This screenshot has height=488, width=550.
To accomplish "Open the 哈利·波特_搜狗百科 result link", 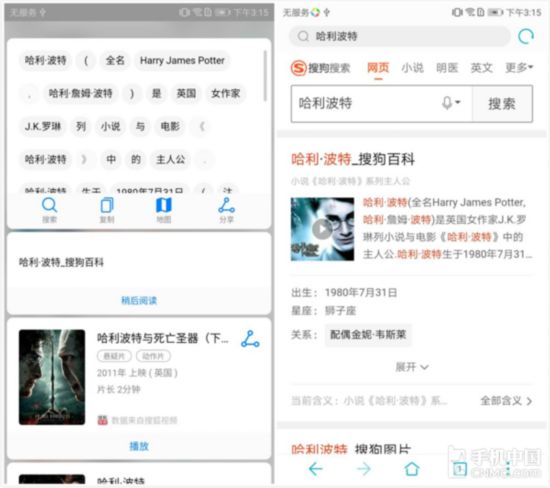I will (x=353, y=159).
